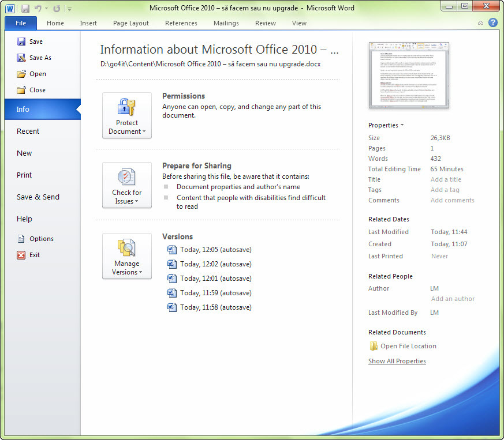Viewport: 504px width, 440px height.
Task: Click the Save As icon in sidebar
Action: click(21, 58)
